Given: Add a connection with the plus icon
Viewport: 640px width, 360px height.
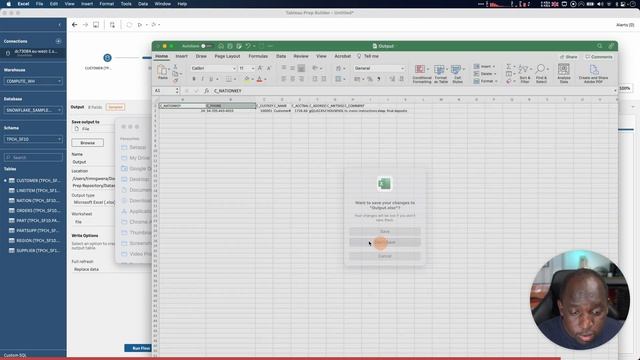Looking at the screenshot, I should (58, 41).
